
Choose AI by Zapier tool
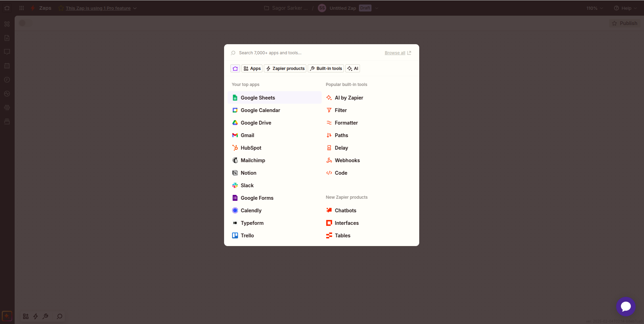point(369,98)
